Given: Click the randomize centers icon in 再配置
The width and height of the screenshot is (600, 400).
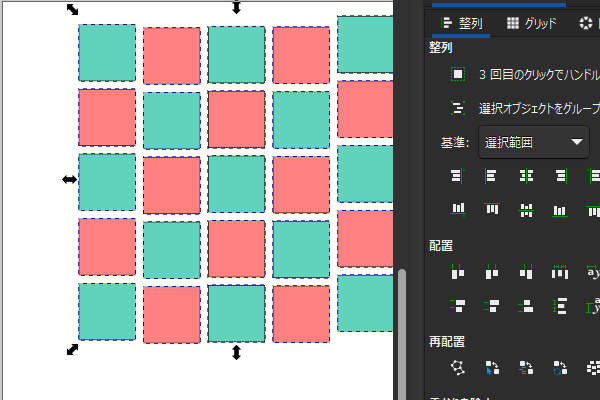Looking at the screenshot, I should pyautogui.click(x=593, y=367).
